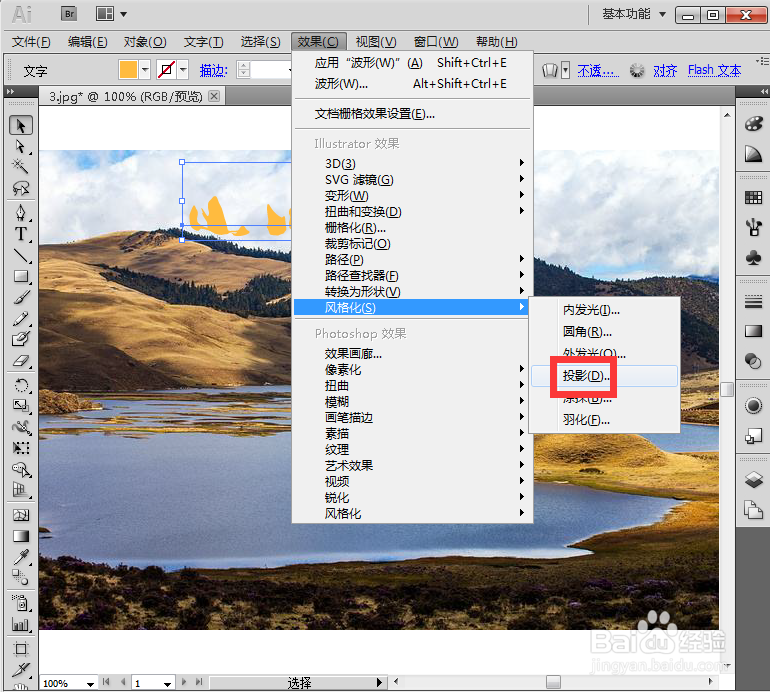Select the Type tool
This screenshot has height=692, width=770.
(x=21, y=234)
